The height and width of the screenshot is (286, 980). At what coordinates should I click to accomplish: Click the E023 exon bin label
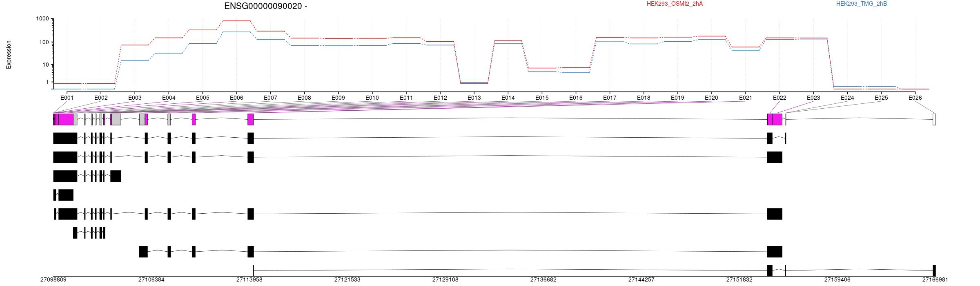tap(813, 98)
